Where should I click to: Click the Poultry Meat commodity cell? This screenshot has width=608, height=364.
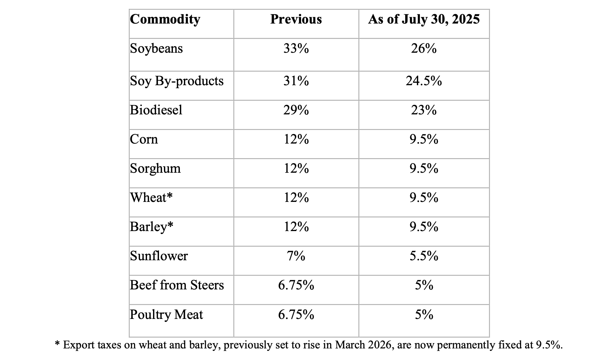pyautogui.click(x=166, y=315)
